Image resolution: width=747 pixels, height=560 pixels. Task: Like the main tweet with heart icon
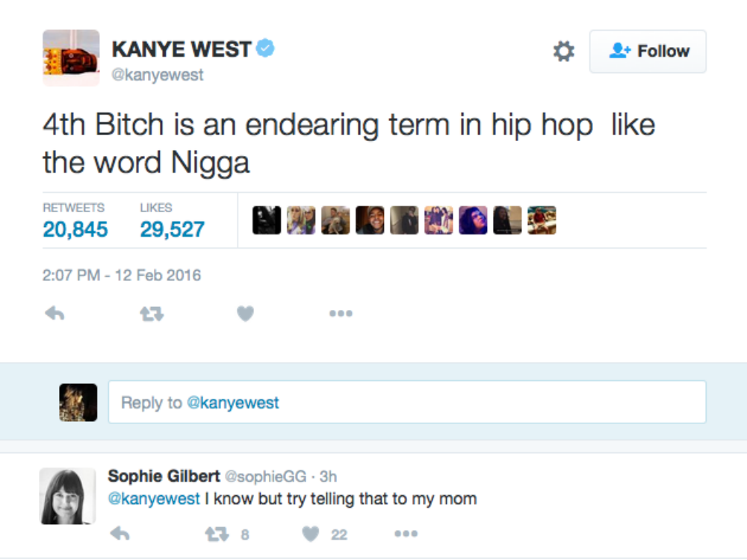pos(246,314)
